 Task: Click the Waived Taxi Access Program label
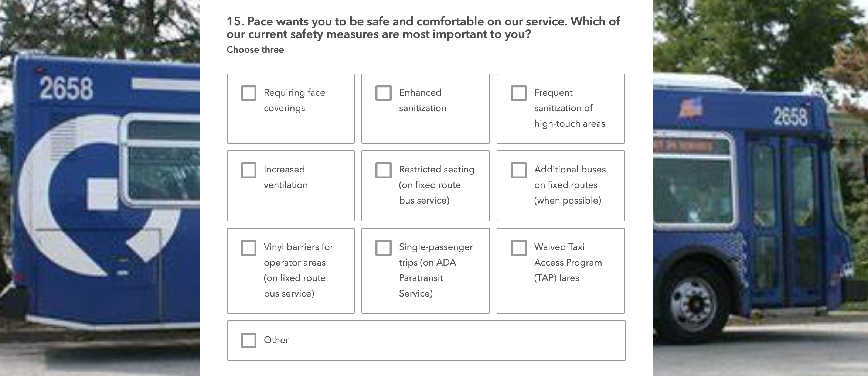568,262
